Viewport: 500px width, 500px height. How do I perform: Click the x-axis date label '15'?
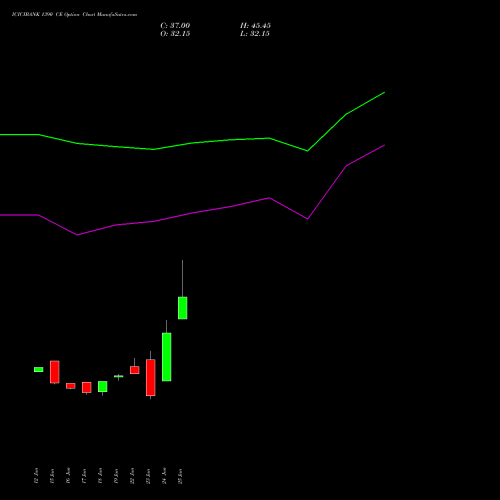[52, 476]
